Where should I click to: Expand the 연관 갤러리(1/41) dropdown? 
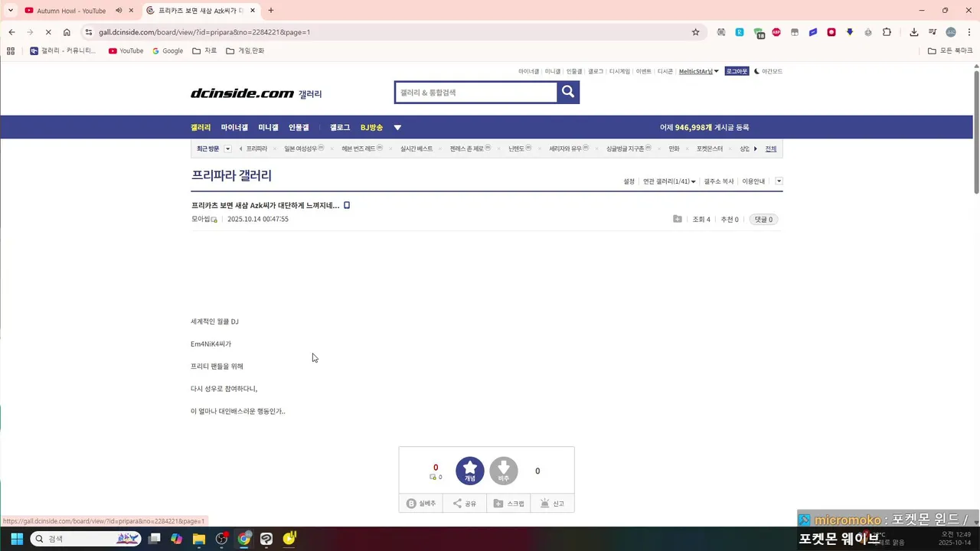pos(669,181)
